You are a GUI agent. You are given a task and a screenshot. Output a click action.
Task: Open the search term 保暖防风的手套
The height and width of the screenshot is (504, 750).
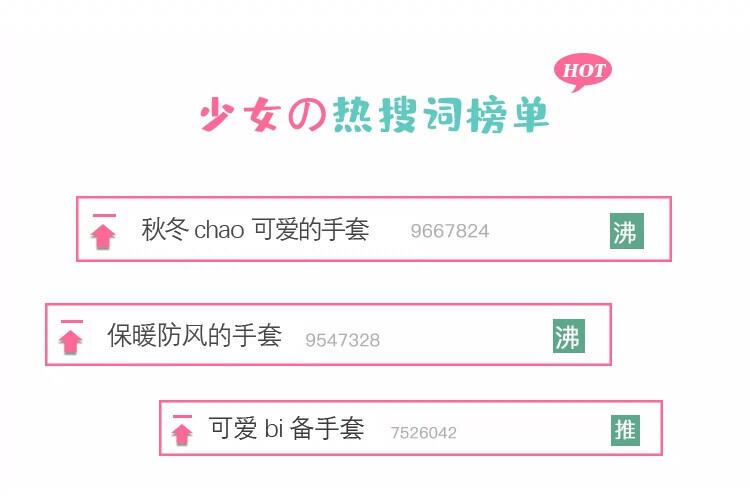click(x=194, y=336)
